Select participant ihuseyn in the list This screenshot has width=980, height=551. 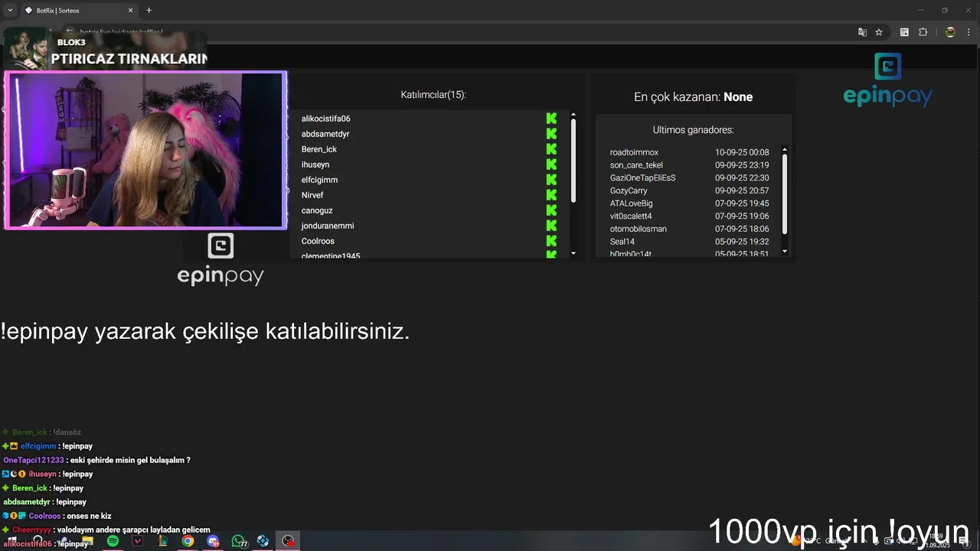[x=315, y=165]
